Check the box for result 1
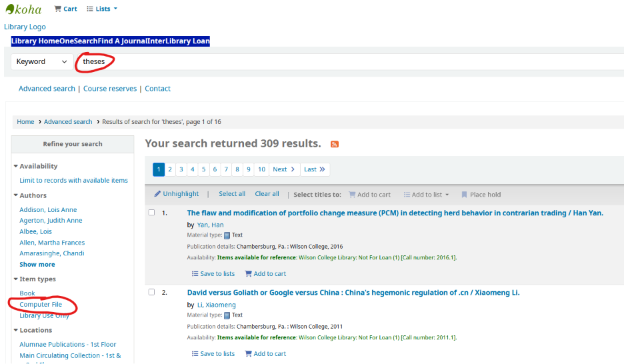Image resolution: width=624 pixels, height=364 pixels. 151,213
